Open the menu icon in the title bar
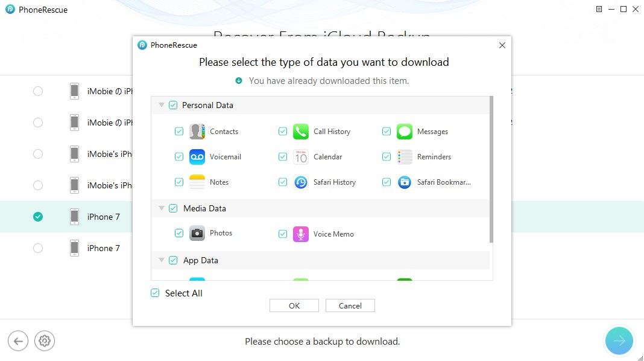Image resolution: width=644 pixels, height=361 pixels. 599,9
